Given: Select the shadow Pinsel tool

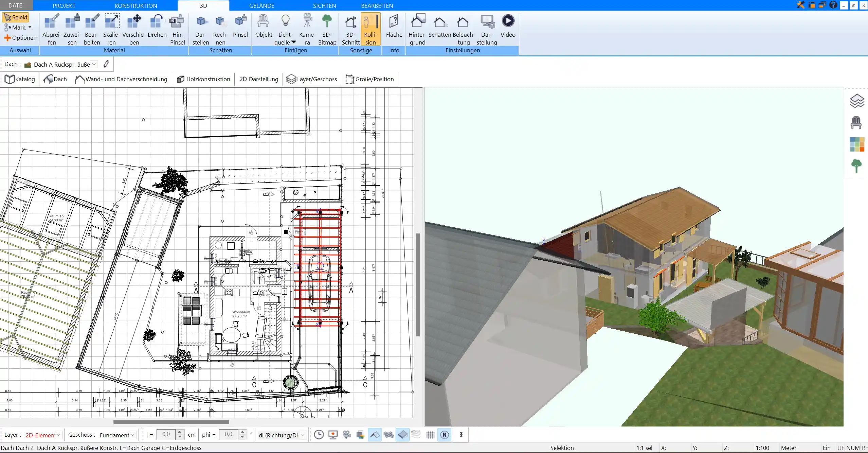Looking at the screenshot, I should (x=240, y=26).
